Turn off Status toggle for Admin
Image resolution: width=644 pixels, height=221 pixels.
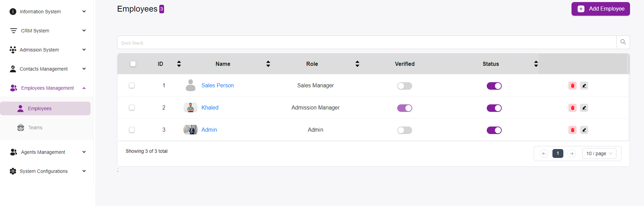494,130
